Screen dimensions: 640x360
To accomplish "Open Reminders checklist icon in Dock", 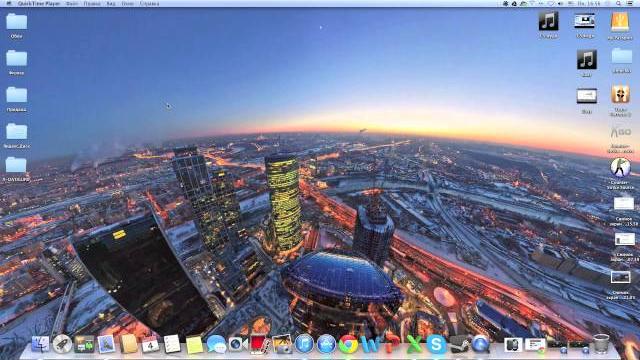I will [172, 344].
